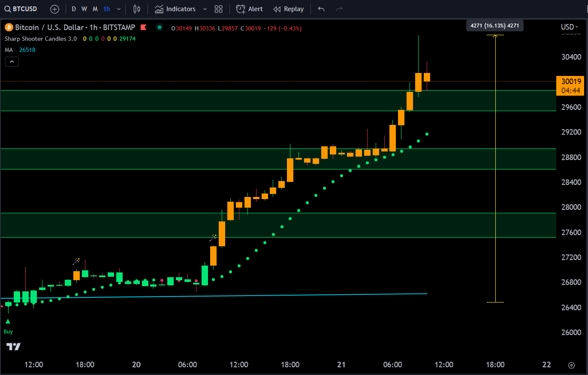The image size is (588, 375).
Task: Click the magic wand marker near 27600
Action: tap(213, 237)
